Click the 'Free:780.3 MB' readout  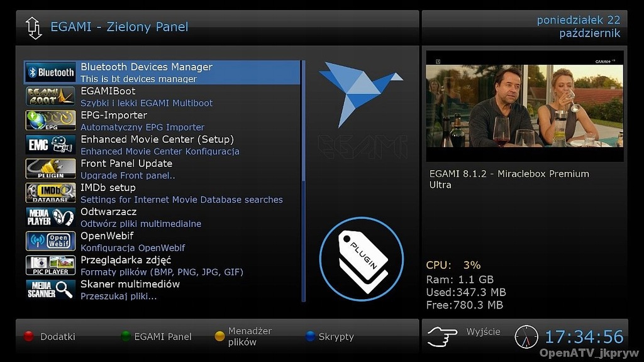pyautogui.click(x=465, y=305)
